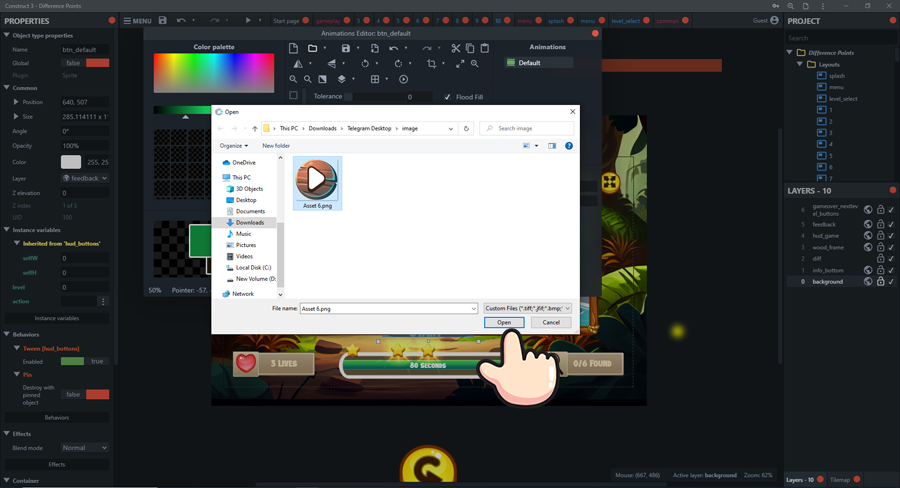The width and height of the screenshot is (900, 488).
Task: Toggle visibility checkmark of background layer
Action: 891,282
